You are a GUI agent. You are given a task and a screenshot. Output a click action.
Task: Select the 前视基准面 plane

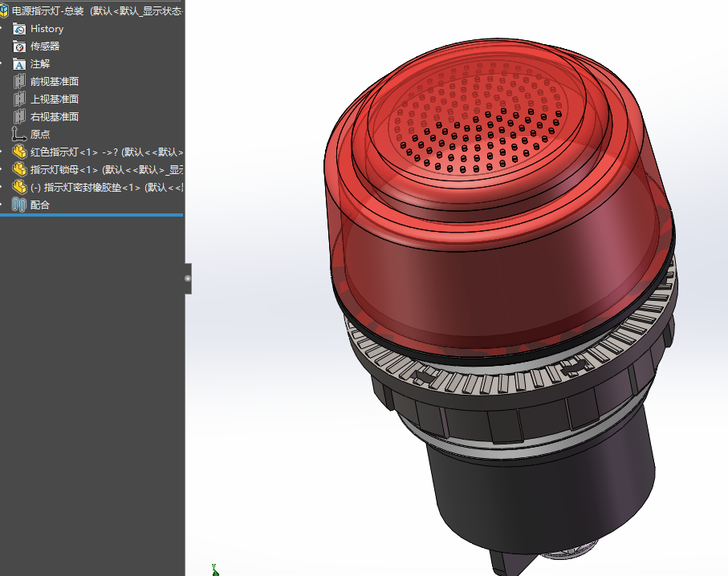click(x=55, y=82)
